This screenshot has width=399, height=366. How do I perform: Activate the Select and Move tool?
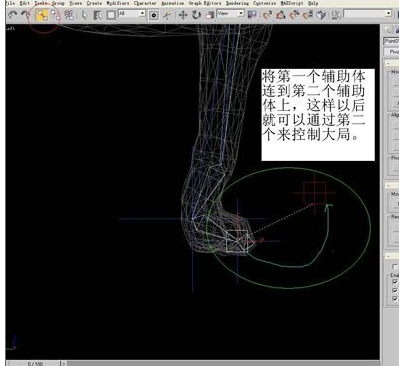coord(183,15)
